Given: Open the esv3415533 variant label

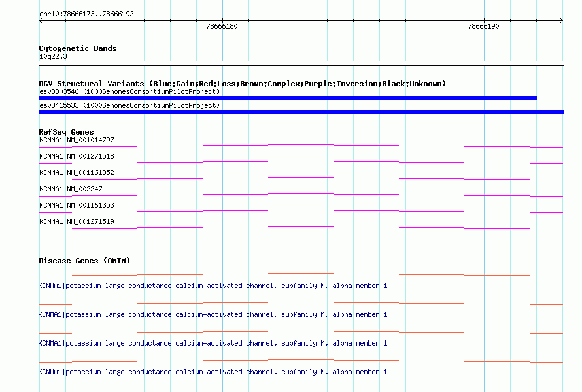Looking at the screenshot, I should [129, 105].
